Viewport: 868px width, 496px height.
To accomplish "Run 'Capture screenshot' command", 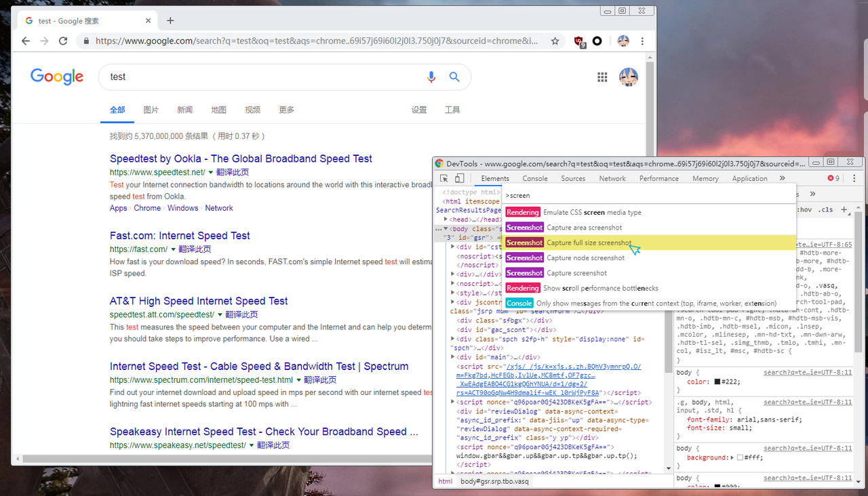I will point(648,273).
